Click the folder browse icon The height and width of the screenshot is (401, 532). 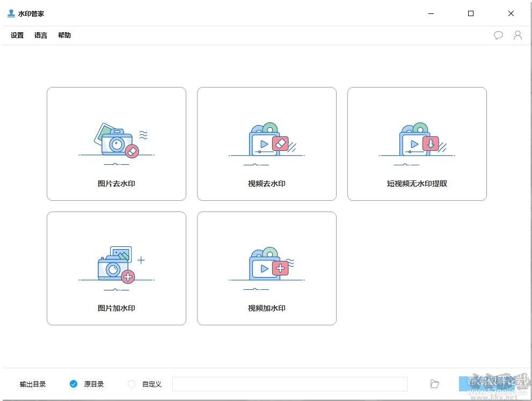[434, 384]
